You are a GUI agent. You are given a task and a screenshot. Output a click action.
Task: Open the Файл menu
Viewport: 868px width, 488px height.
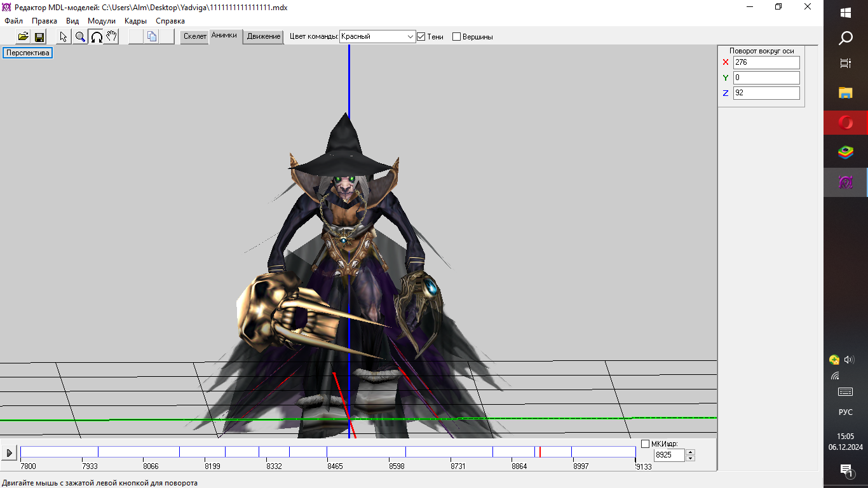[13, 21]
